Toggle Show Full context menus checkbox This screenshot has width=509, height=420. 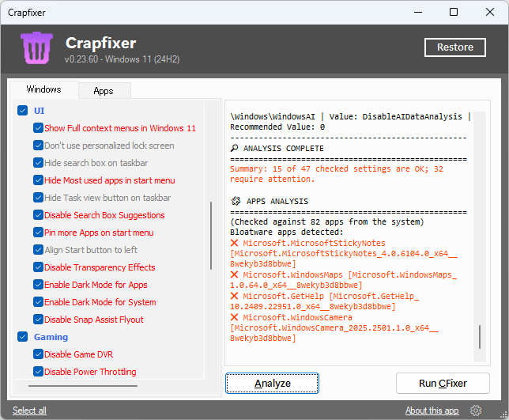tap(38, 128)
